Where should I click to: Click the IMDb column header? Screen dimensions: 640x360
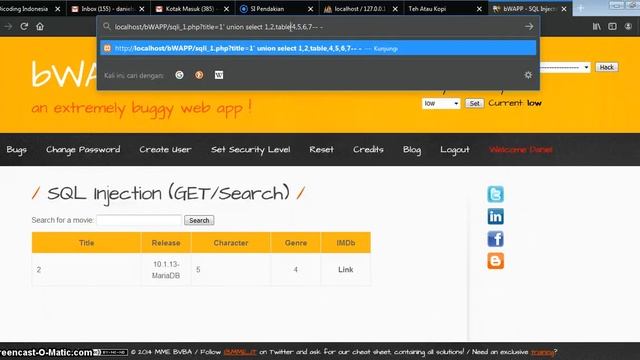(346, 243)
